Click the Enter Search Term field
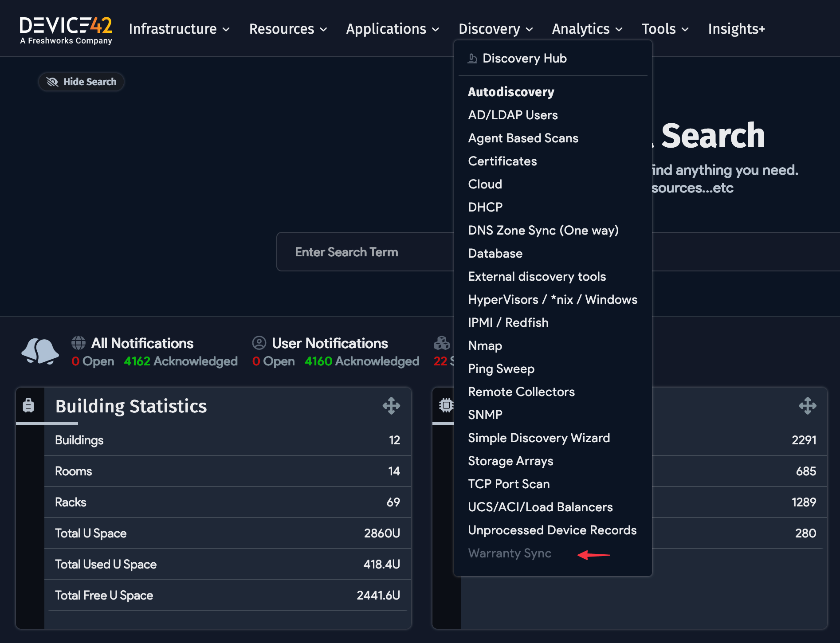 point(364,252)
